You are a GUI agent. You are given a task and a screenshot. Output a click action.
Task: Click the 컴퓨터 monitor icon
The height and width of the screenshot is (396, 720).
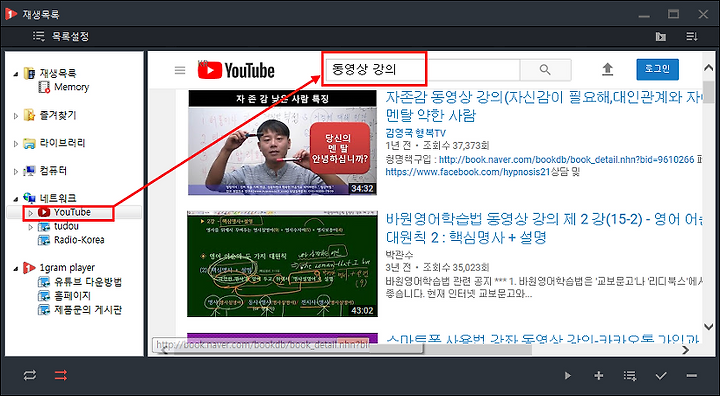(29, 171)
